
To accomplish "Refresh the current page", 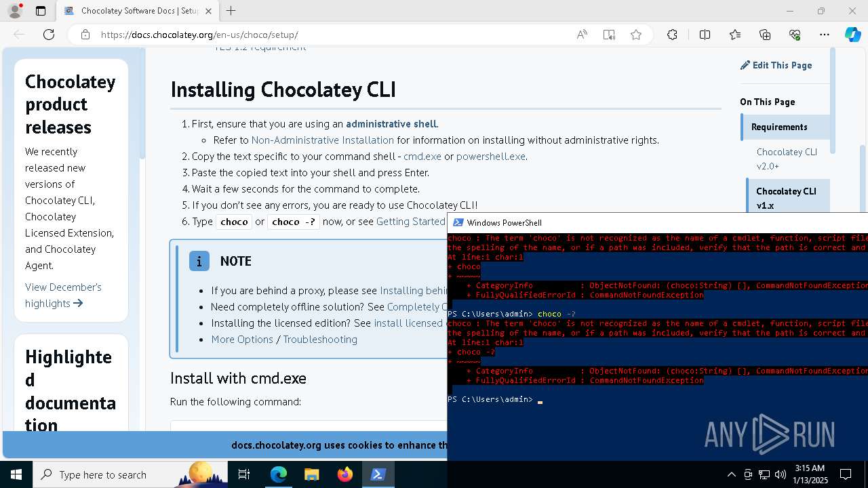I will pyautogui.click(x=49, y=35).
